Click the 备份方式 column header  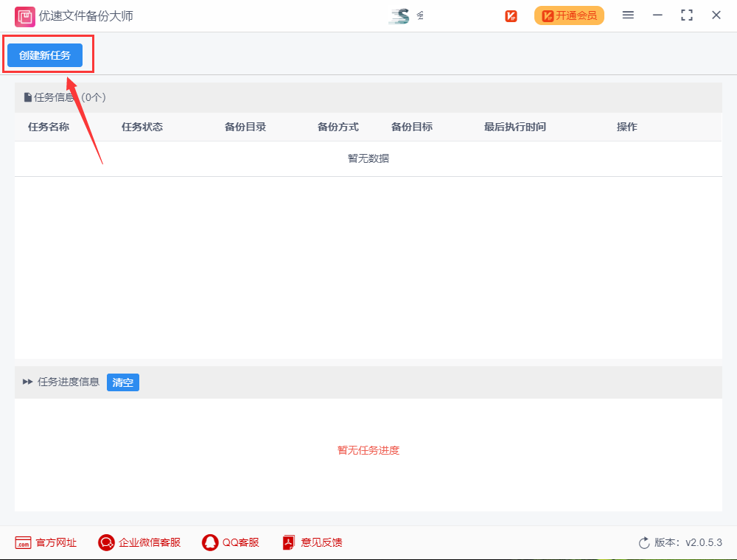[x=338, y=127]
